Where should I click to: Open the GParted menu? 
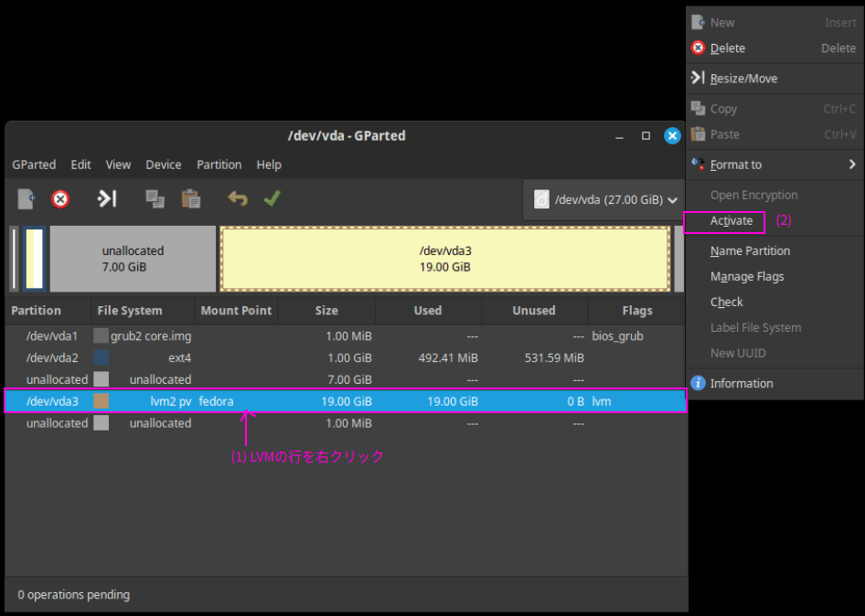[34, 165]
